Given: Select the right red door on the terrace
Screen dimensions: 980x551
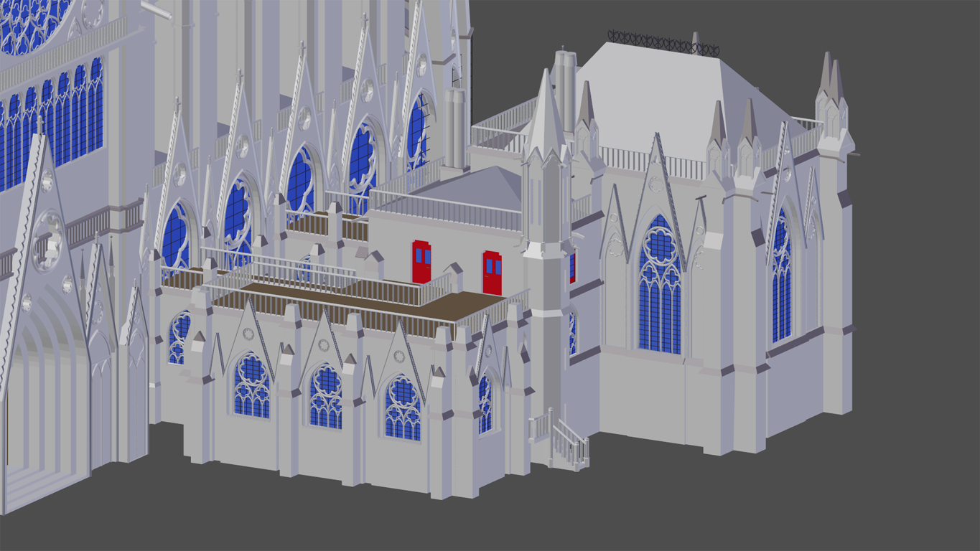Looking at the screenshot, I should pyautogui.click(x=492, y=273).
